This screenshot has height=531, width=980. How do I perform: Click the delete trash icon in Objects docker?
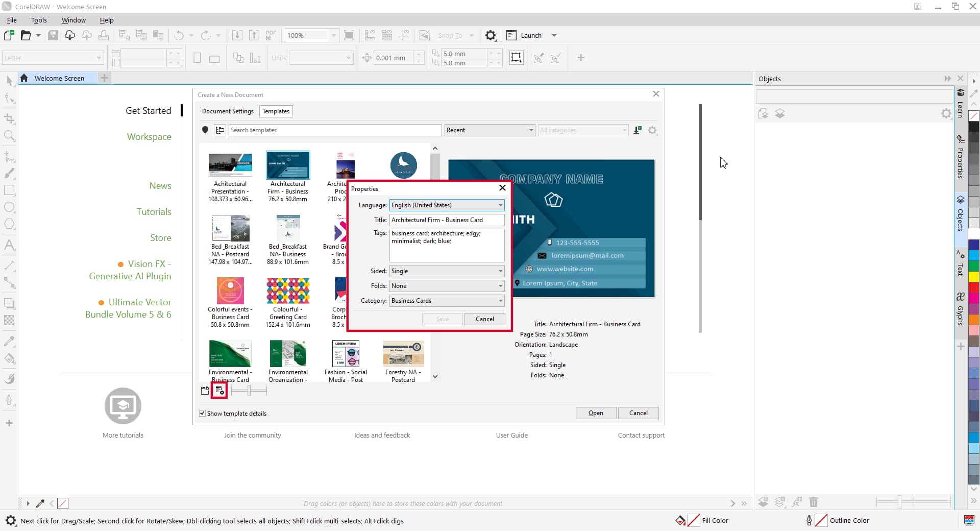point(814,502)
